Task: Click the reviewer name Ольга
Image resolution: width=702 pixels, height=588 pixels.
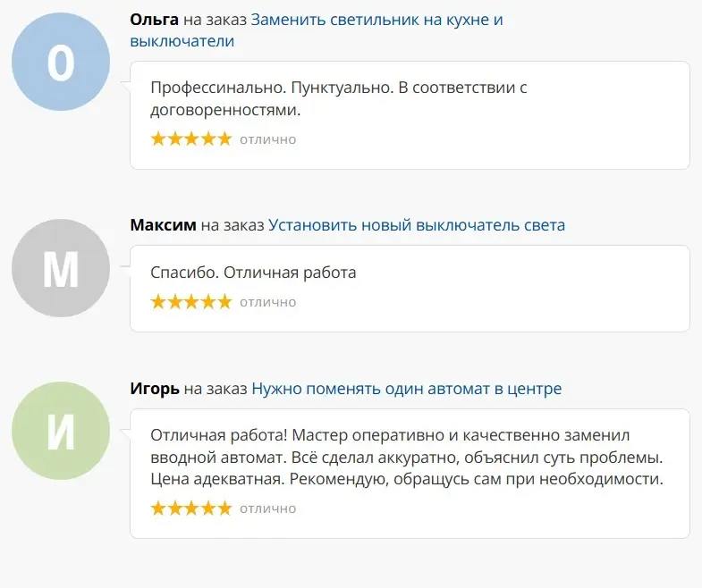Action: (154, 20)
